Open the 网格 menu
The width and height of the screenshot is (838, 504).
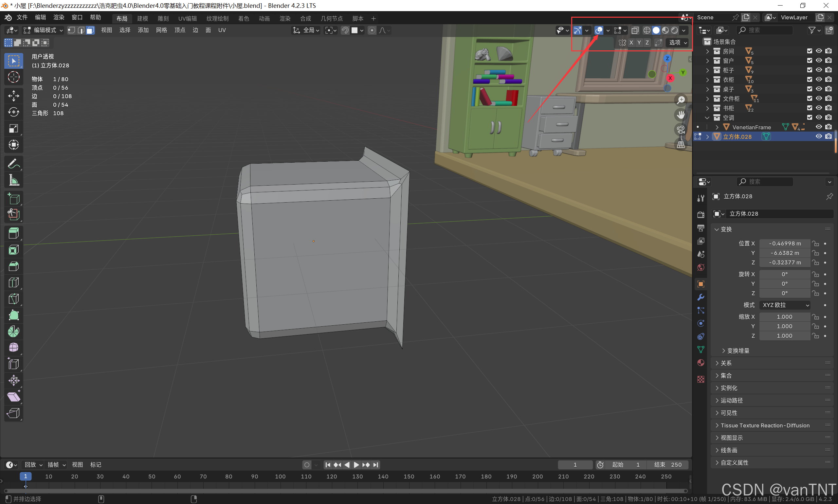pyautogui.click(x=161, y=30)
